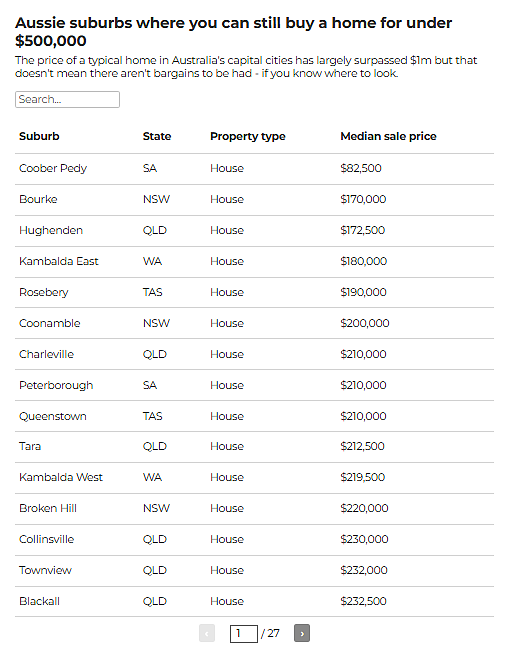Sort by Median sale price column header
The image size is (507, 648).
(388, 136)
